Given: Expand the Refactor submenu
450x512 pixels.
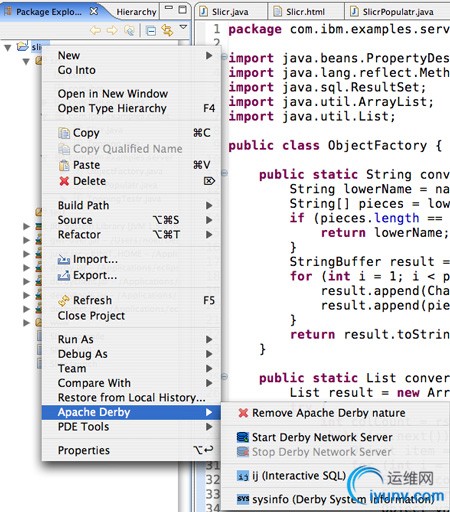Looking at the screenshot, I should pos(131,235).
